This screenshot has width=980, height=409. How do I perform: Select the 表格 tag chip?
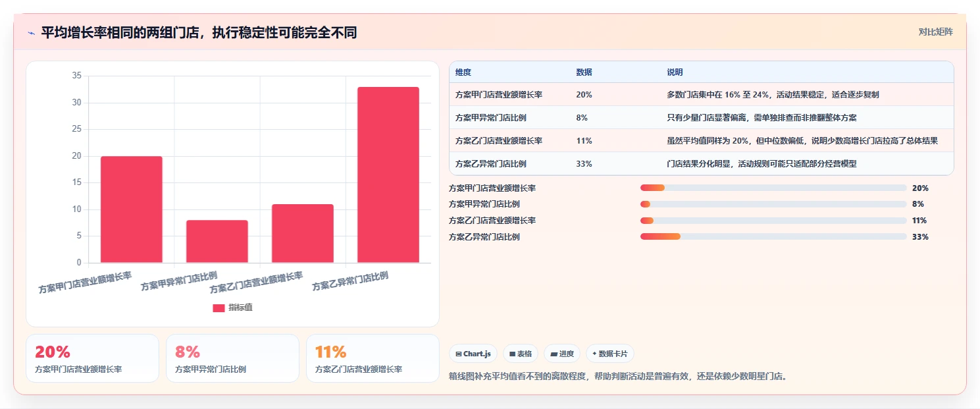point(521,354)
